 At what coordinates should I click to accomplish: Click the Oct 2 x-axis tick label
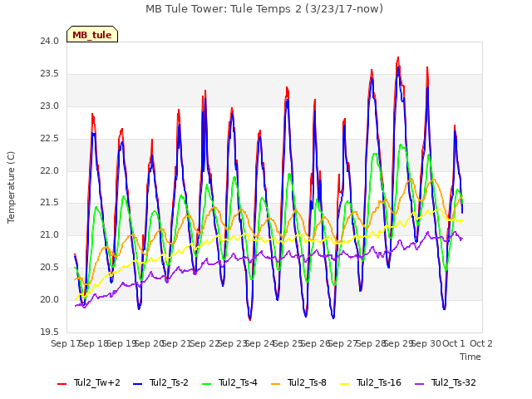pos(481,343)
